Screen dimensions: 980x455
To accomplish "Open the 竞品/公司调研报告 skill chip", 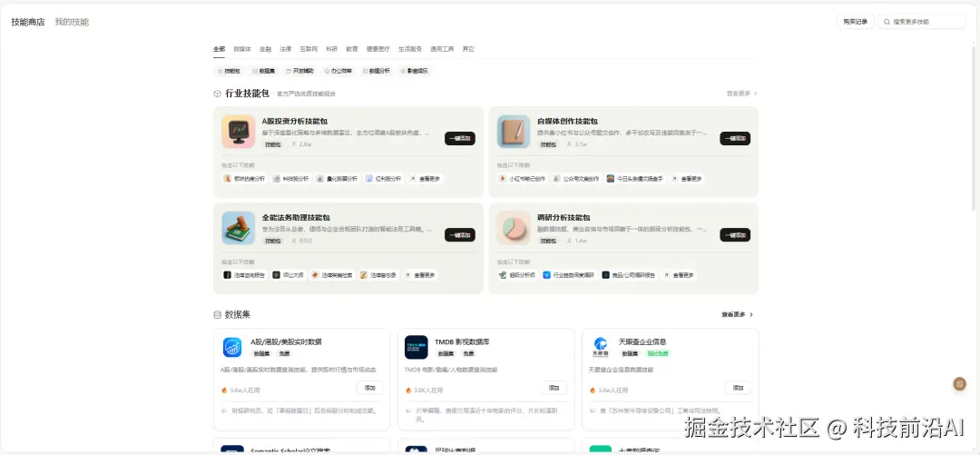I will coord(630,275).
